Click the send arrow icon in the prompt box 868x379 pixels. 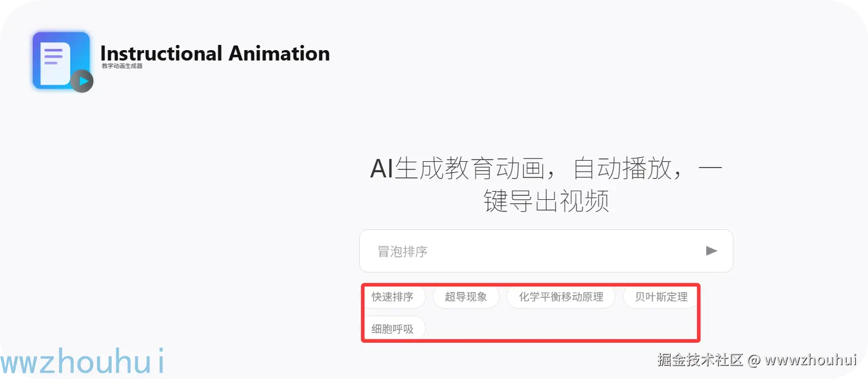(711, 251)
